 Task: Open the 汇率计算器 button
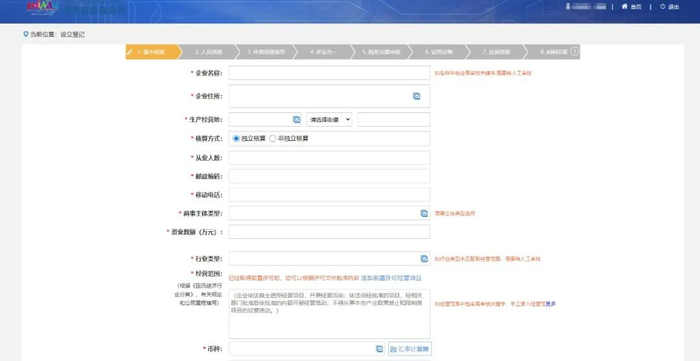pos(410,349)
